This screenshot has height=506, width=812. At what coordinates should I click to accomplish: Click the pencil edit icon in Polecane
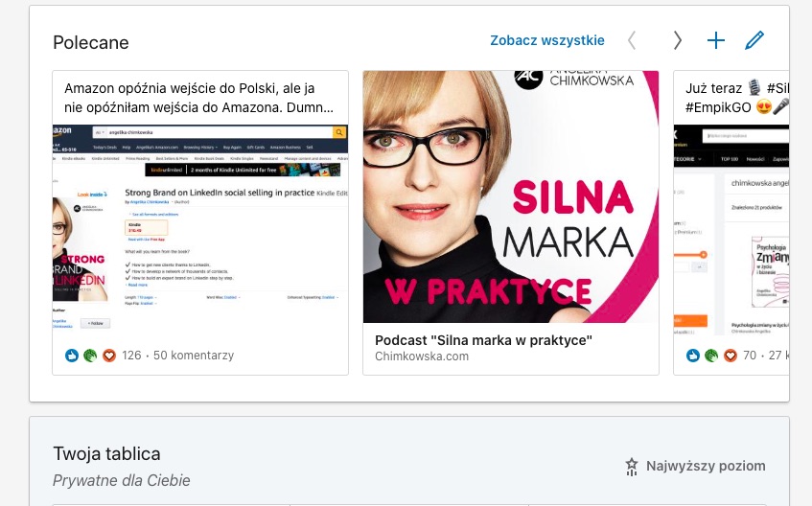coord(754,40)
